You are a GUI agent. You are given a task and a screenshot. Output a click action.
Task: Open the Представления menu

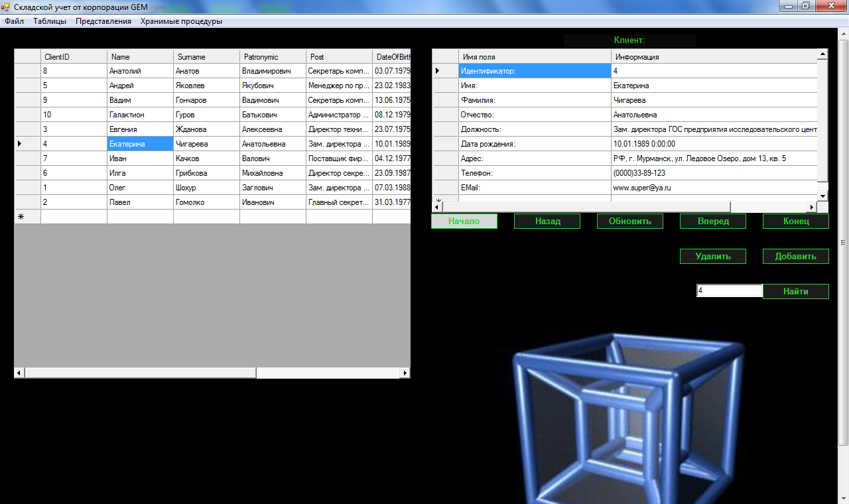tap(103, 21)
